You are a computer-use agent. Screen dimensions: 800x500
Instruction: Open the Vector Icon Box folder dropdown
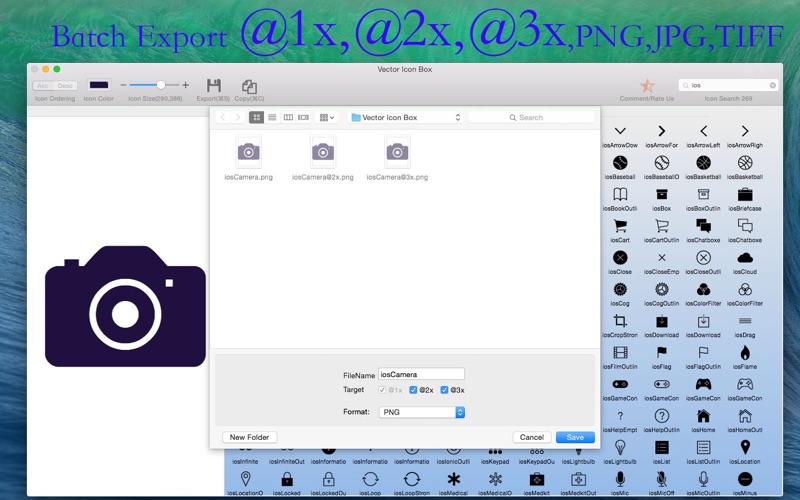coord(406,117)
